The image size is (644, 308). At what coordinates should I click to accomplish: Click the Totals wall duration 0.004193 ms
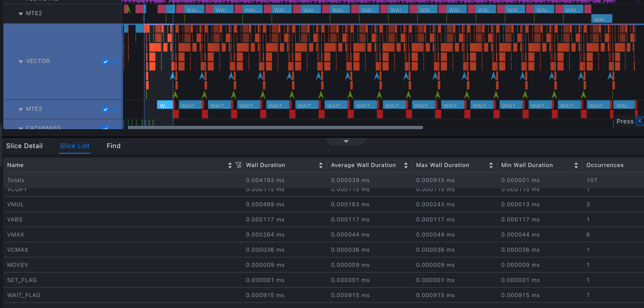point(265,180)
